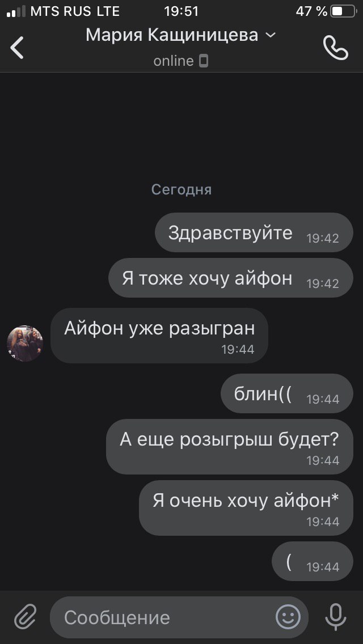363x644 pixels.
Task: Open the emoji smiley picker
Action: (x=288, y=617)
